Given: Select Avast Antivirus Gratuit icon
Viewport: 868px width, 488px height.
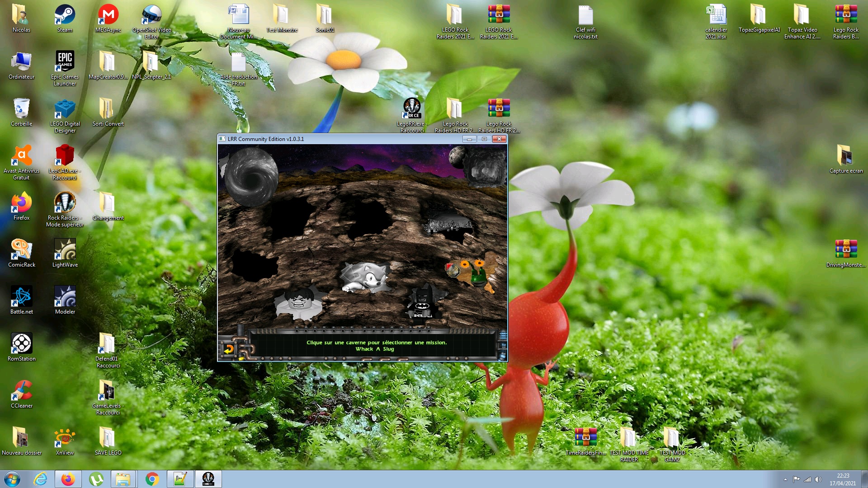Looking at the screenshot, I should (21, 163).
